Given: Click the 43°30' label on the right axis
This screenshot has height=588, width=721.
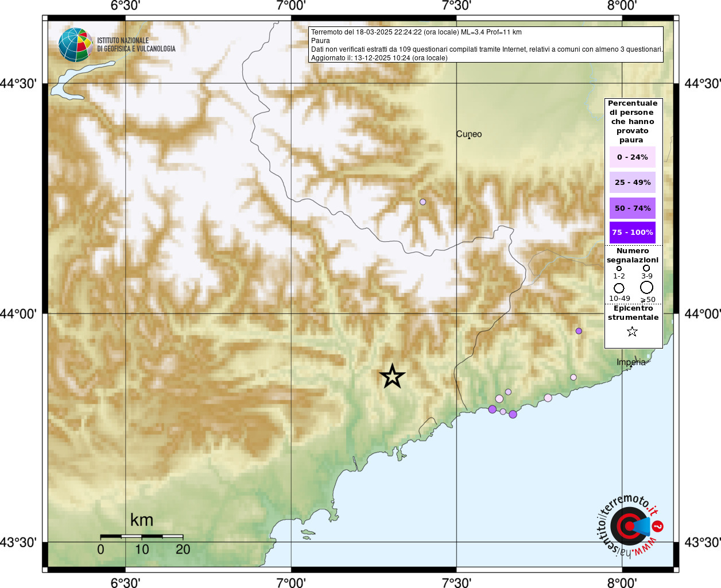Looking at the screenshot, I should 703,542.
